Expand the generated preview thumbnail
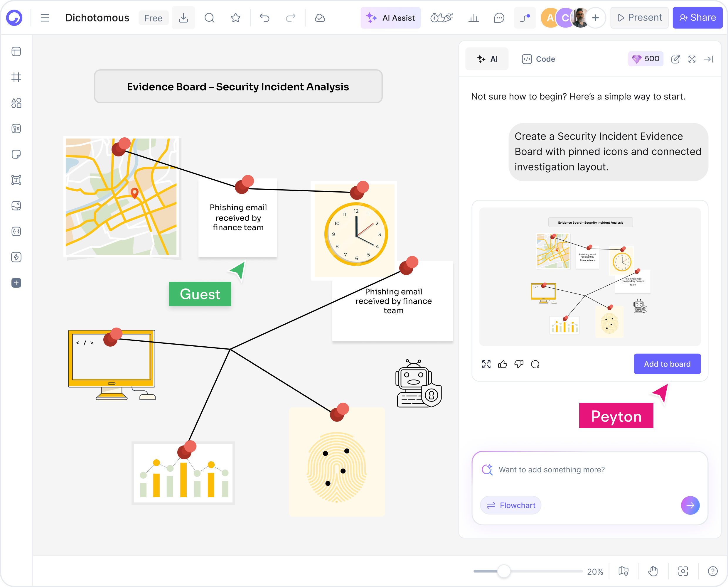 pos(486,364)
